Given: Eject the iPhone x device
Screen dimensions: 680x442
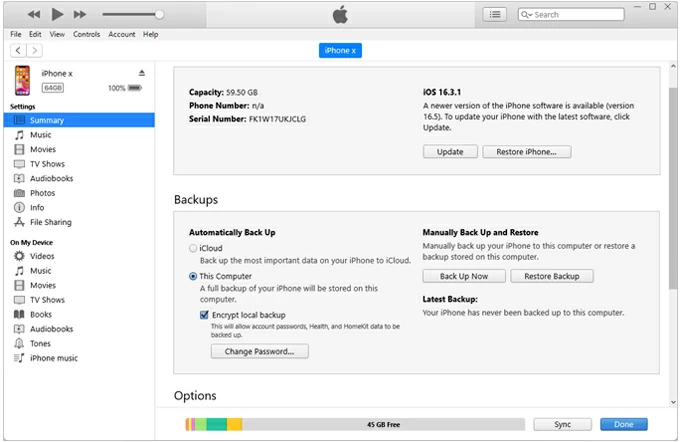Looking at the screenshot, I should coord(141,73).
